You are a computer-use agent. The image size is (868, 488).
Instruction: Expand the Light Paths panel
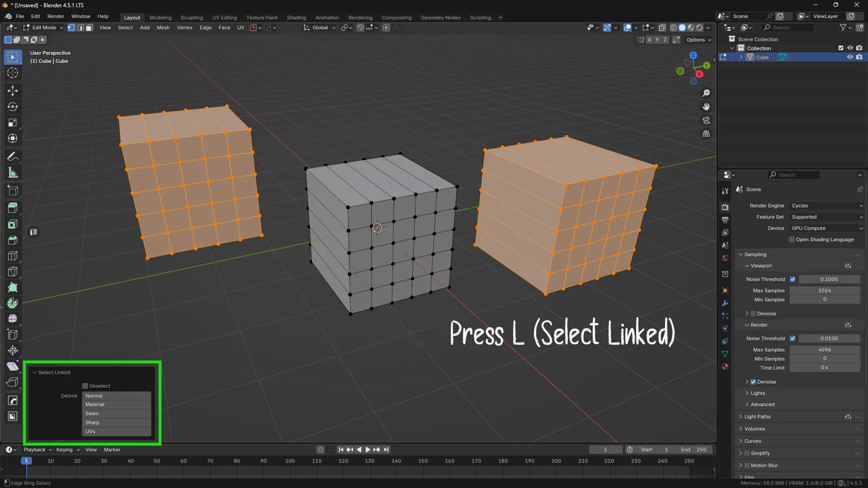coord(757,417)
